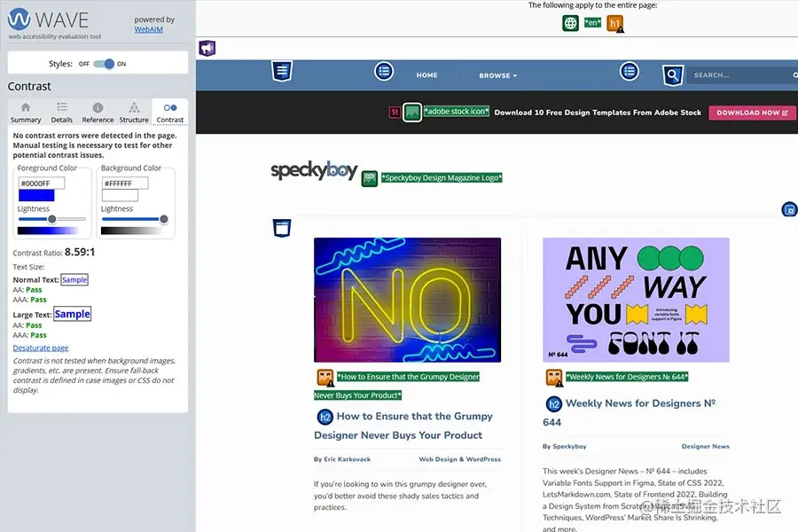Open the BROWSE dropdown in the page navigation

(497, 75)
